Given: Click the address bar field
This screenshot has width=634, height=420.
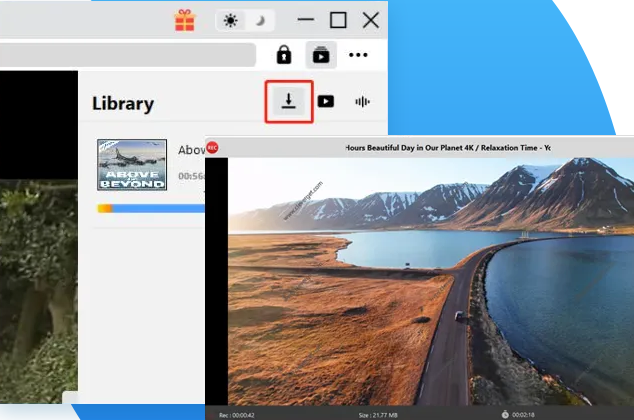Looking at the screenshot, I should point(128,55).
